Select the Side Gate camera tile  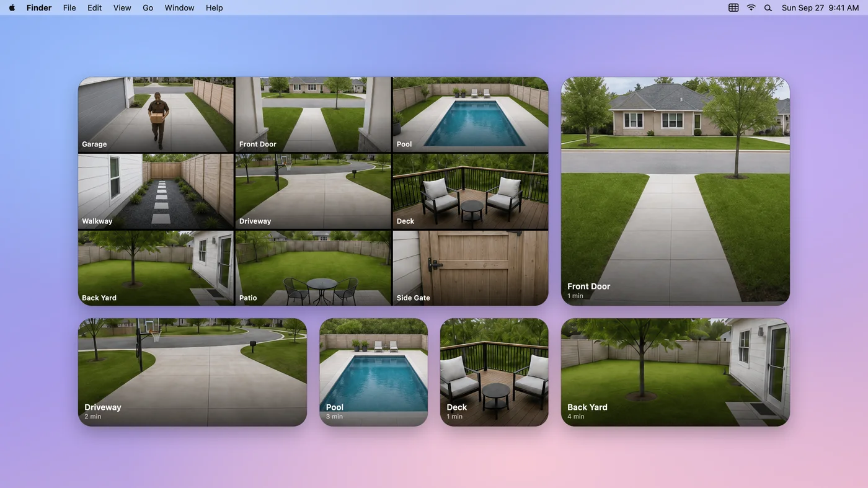pos(471,268)
